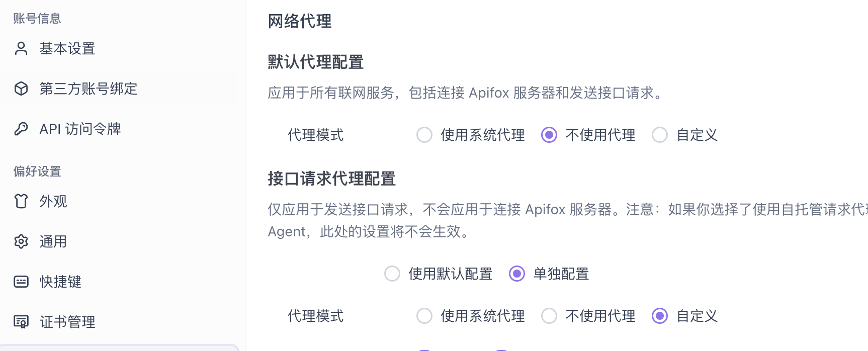This screenshot has width=868, height=351.
Task: Click the keyboard icon beside 快捷键
Action: (x=21, y=282)
